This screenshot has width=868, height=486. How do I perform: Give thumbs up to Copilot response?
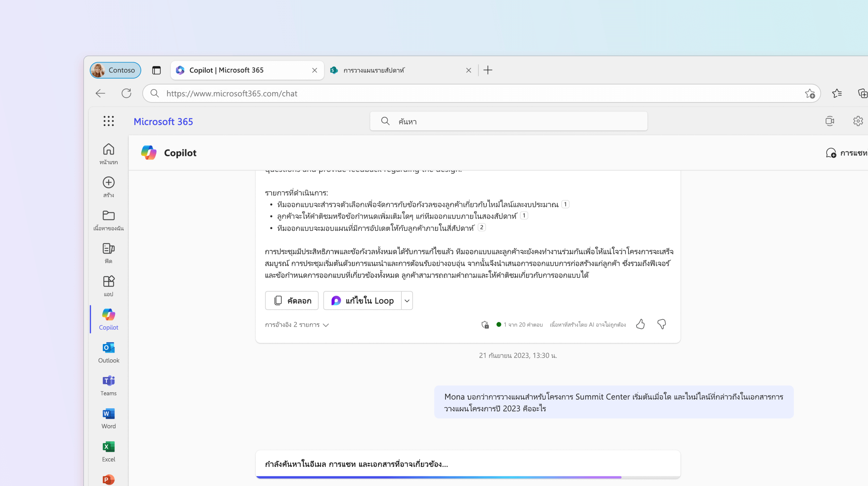[x=640, y=324]
